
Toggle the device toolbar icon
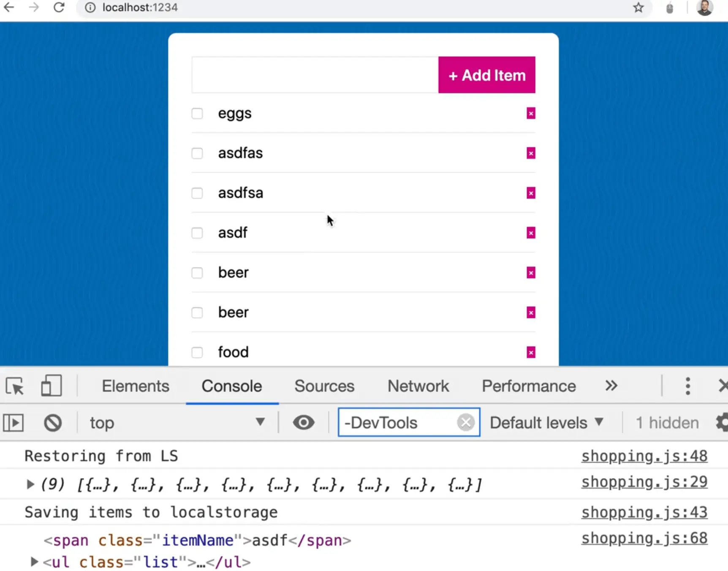51,386
